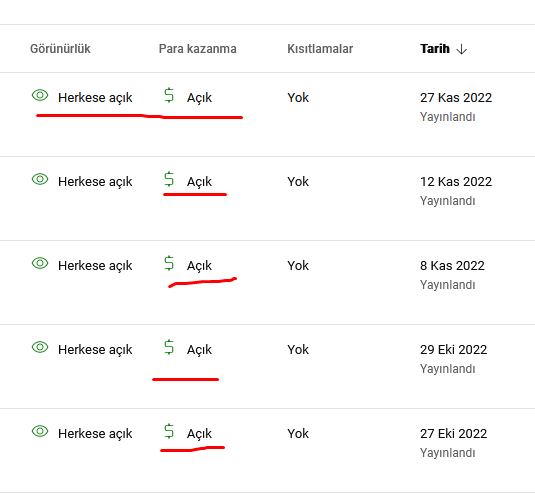Click the Yok restrictions cell for 8 Kas 2022

[298, 266]
